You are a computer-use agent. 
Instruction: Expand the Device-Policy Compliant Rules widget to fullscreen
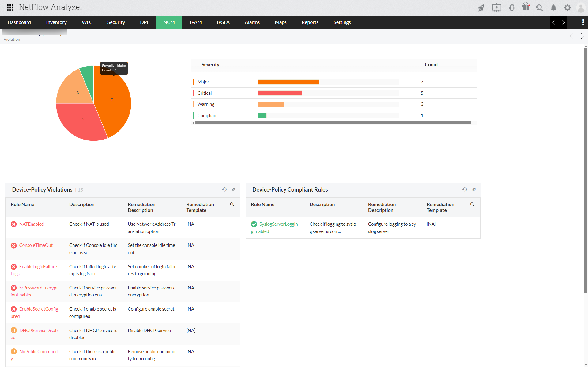(474, 189)
